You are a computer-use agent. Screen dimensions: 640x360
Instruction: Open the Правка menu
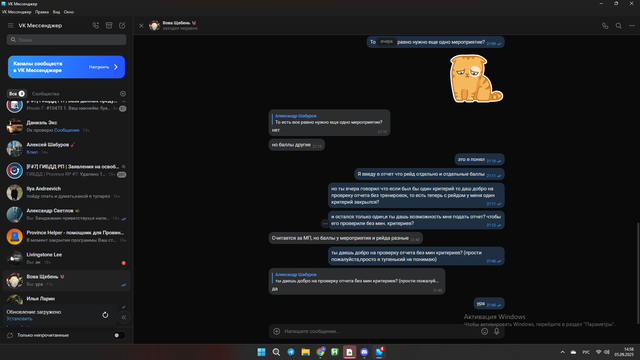tap(42, 12)
